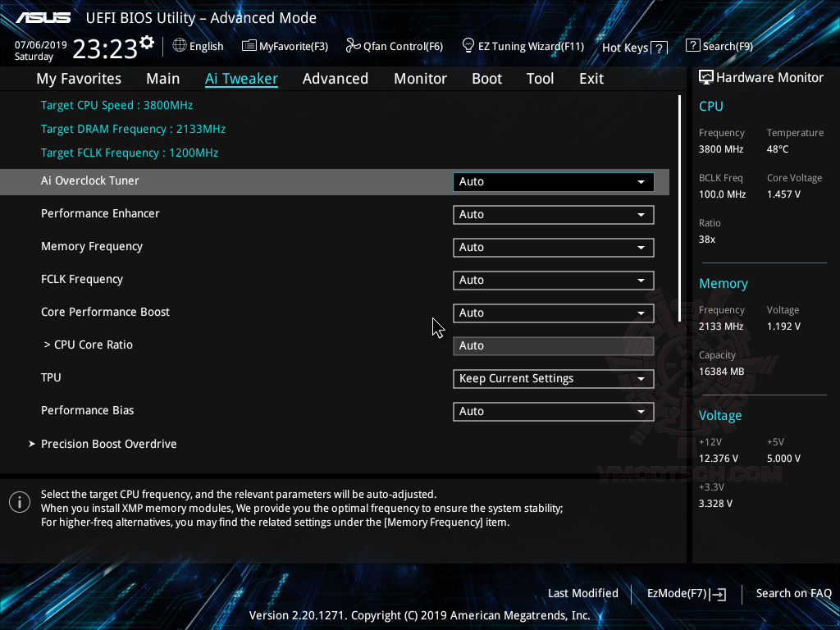This screenshot has width=840, height=630.
Task: Expand Precision Boost Overdrive
Action: tap(108, 444)
